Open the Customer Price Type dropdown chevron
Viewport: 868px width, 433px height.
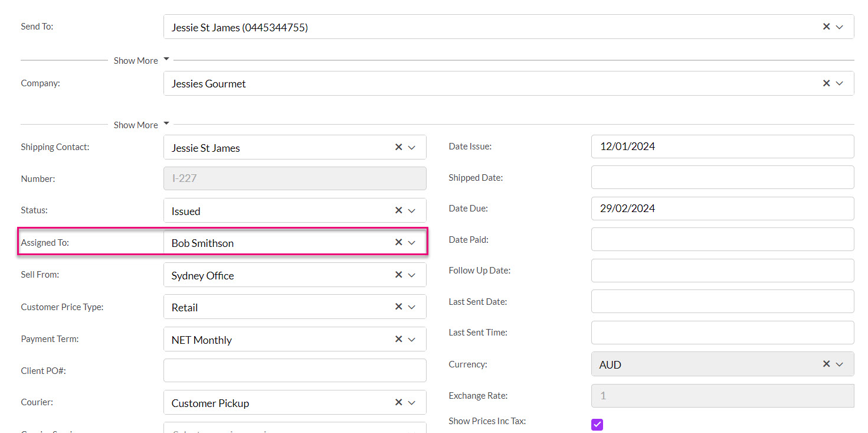click(412, 307)
